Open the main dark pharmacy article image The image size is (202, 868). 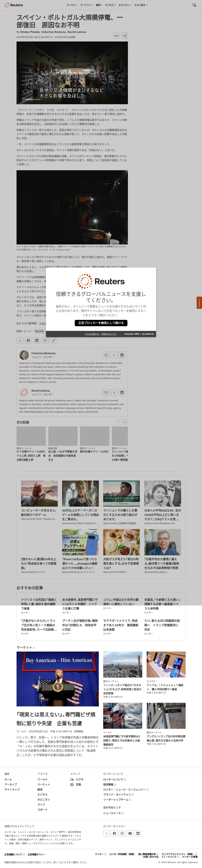72,73
